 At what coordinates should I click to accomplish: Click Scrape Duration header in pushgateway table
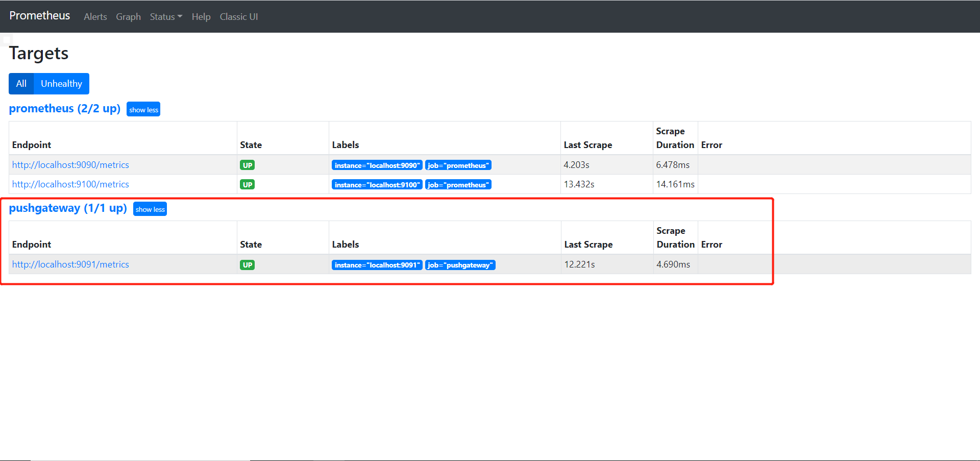[676, 237]
